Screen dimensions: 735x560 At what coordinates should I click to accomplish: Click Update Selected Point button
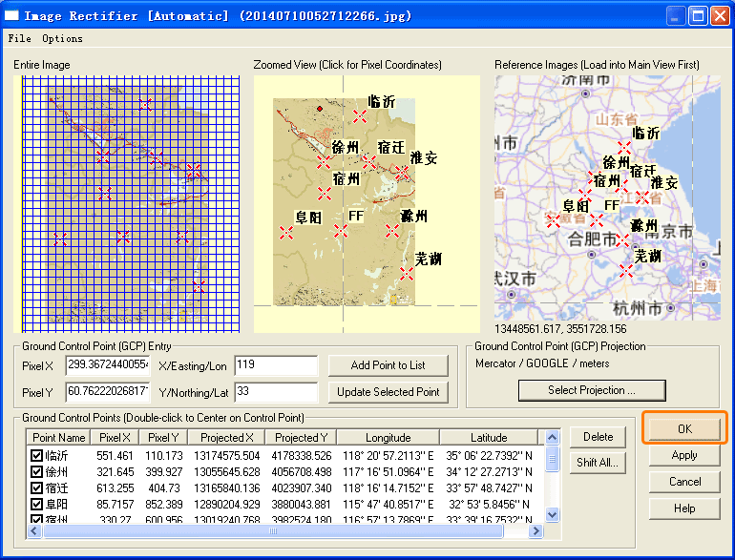point(388,392)
